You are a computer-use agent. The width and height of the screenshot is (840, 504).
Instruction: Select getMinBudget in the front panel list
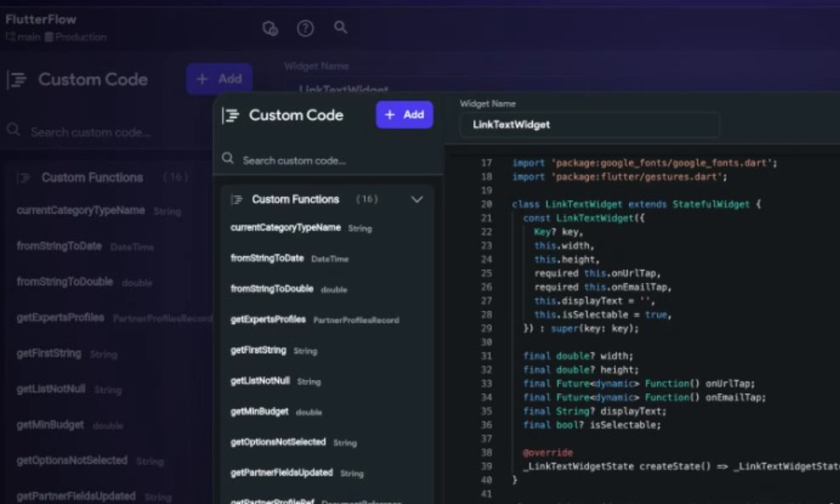(x=259, y=412)
